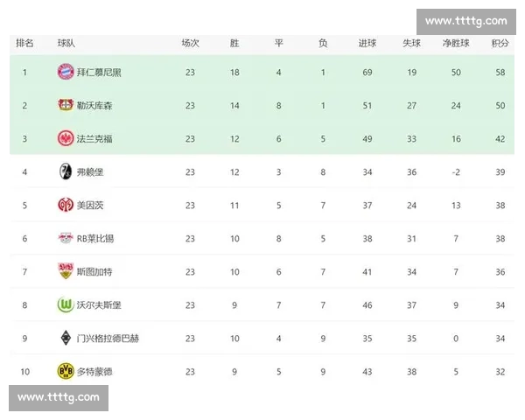Click the 积分 column header

click(500, 43)
